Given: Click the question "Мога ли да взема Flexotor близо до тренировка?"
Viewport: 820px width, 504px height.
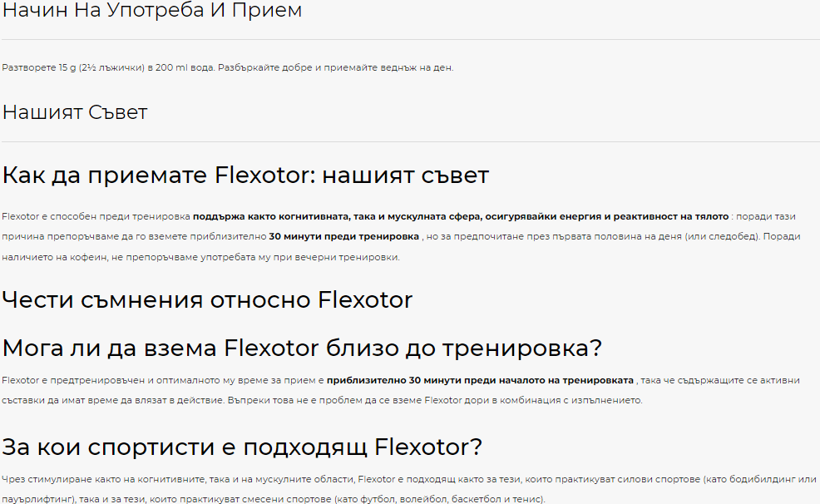Looking at the screenshot, I should coord(302,348).
